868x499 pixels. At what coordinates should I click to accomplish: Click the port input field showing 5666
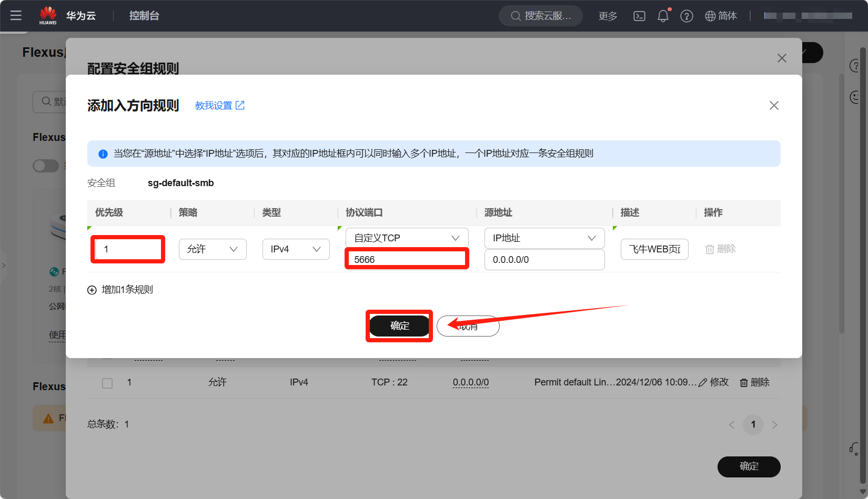click(x=407, y=259)
